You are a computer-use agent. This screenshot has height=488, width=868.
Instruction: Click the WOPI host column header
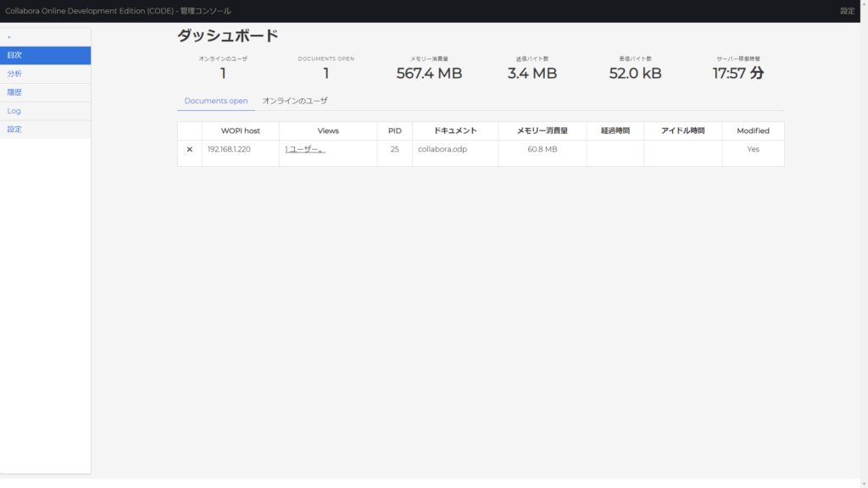[x=240, y=130]
